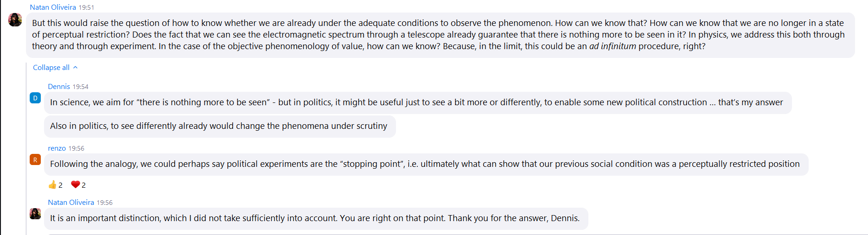Screen dimensions: 868x235
Task: Toggle the thumbs-up reaction on renzo's message
Action: click(x=55, y=185)
